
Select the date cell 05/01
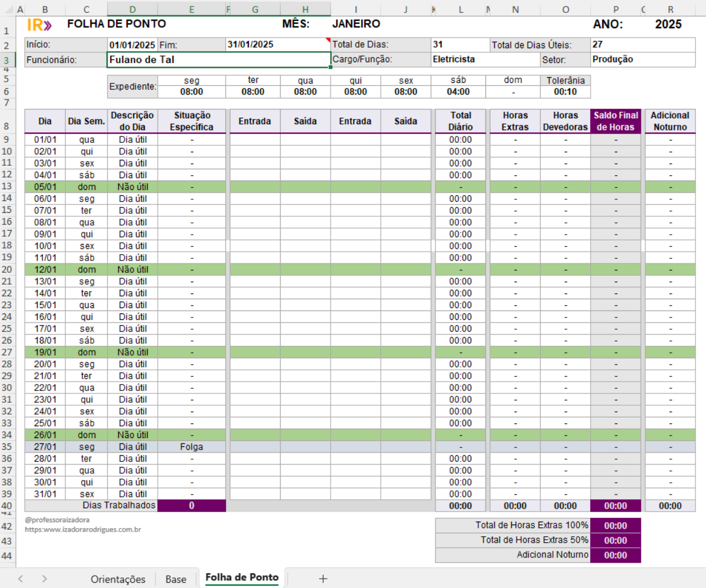(45, 187)
